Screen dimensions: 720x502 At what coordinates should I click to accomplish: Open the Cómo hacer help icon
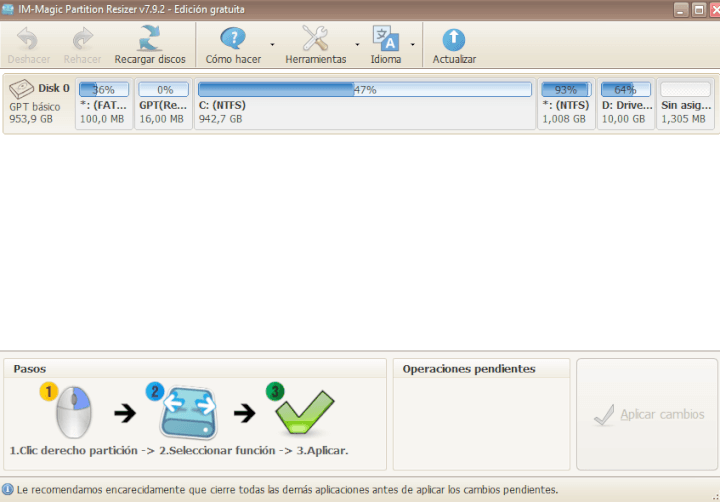(233, 39)
